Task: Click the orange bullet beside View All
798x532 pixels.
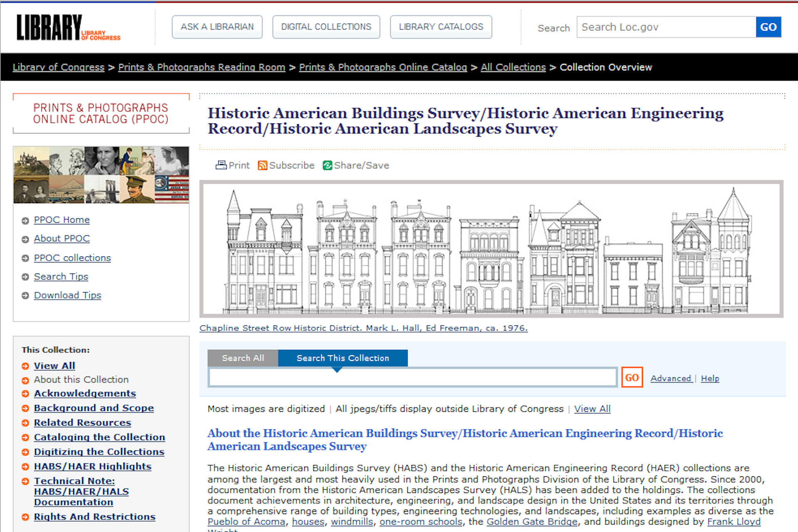Action: 25,366
